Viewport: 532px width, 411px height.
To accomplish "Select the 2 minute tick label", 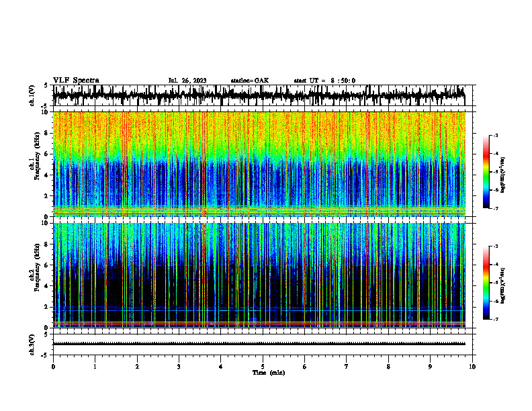I will (137, 367).
